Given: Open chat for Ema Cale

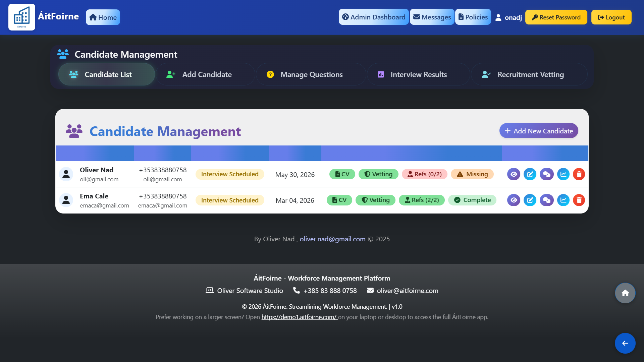Looking at the screenshot, I should tap(546, 200).
